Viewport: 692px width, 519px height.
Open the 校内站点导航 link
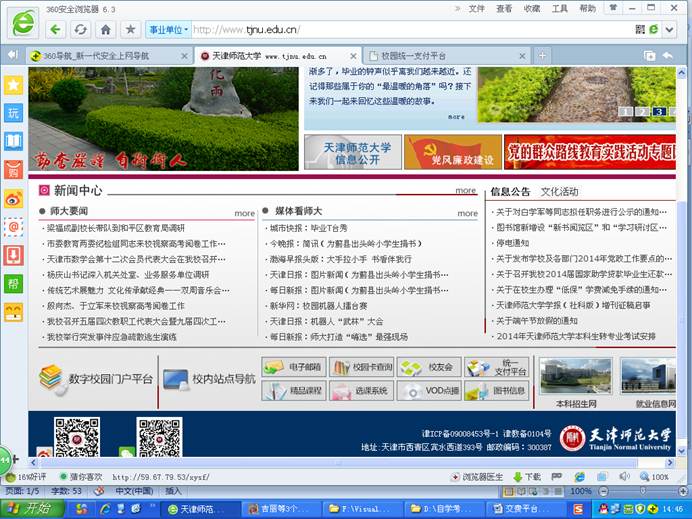coord(209,379)
